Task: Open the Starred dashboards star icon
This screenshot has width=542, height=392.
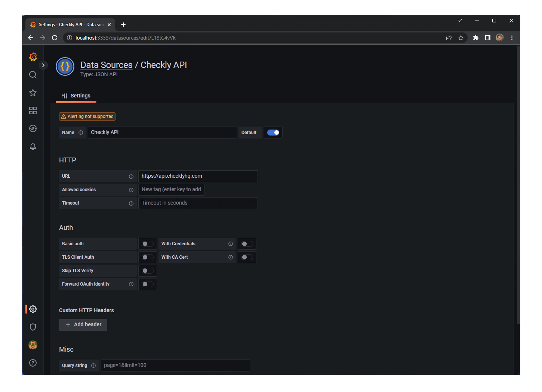Action: tap(33, 93)
